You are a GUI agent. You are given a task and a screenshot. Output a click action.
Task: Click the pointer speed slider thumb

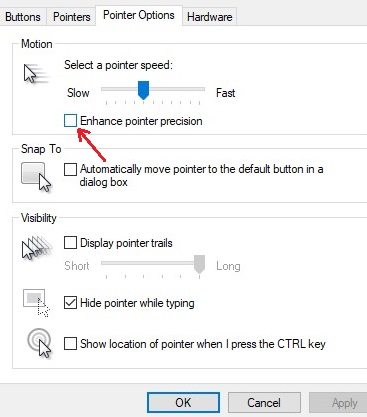click(x=143, y=90)
